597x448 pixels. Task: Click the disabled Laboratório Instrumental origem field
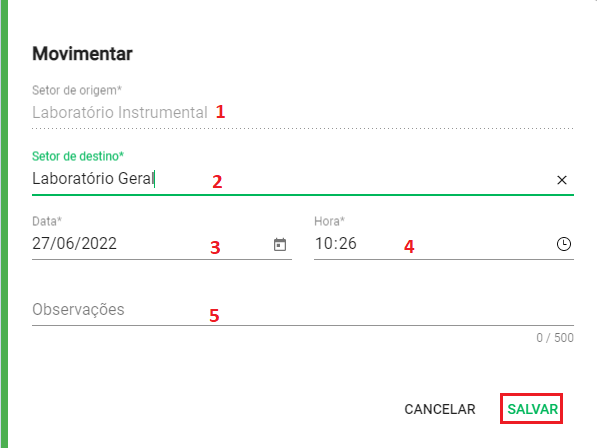(303, 113)
